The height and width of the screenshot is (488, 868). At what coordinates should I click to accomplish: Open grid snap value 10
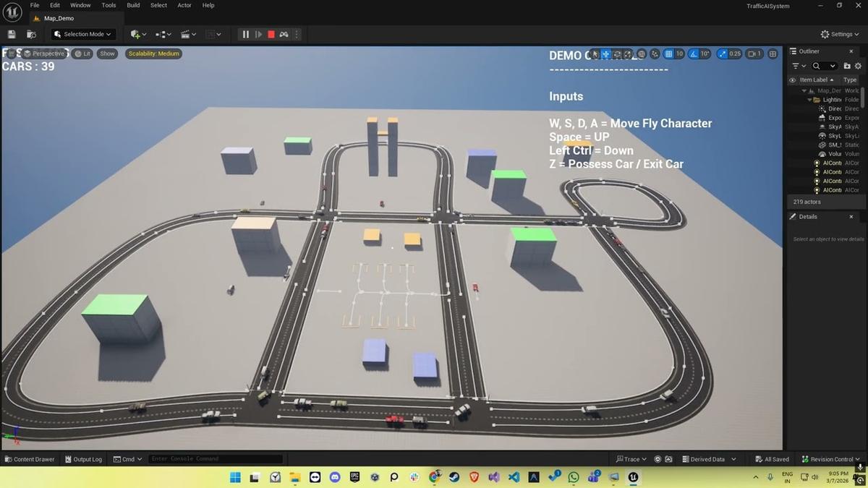pos(679,53)
